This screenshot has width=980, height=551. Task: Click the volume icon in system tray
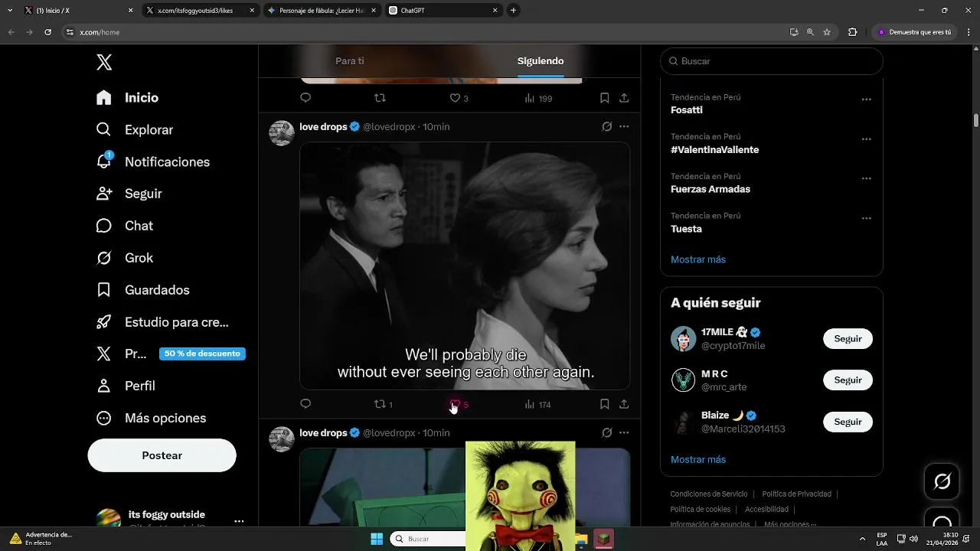click(913, 539)
